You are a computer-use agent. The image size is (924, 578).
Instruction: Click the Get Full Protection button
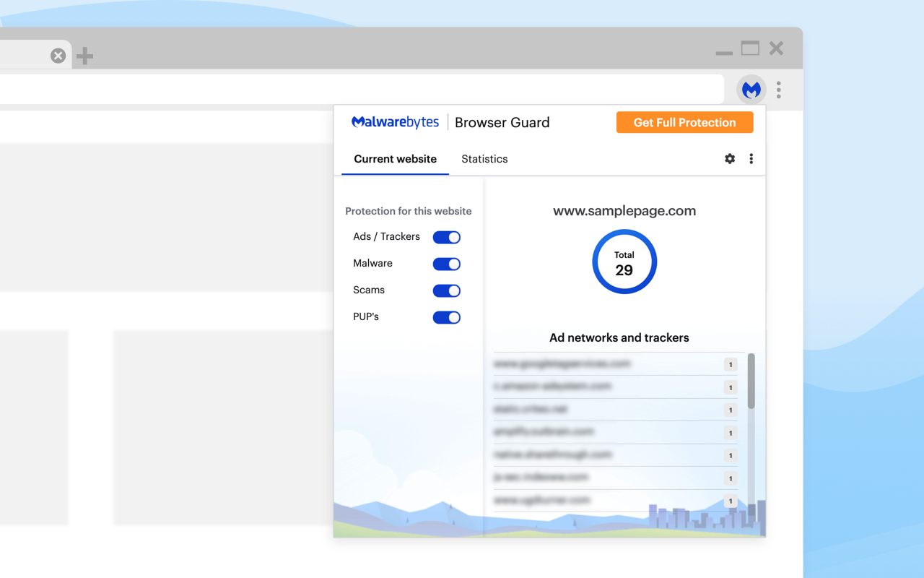coord(684,122)
